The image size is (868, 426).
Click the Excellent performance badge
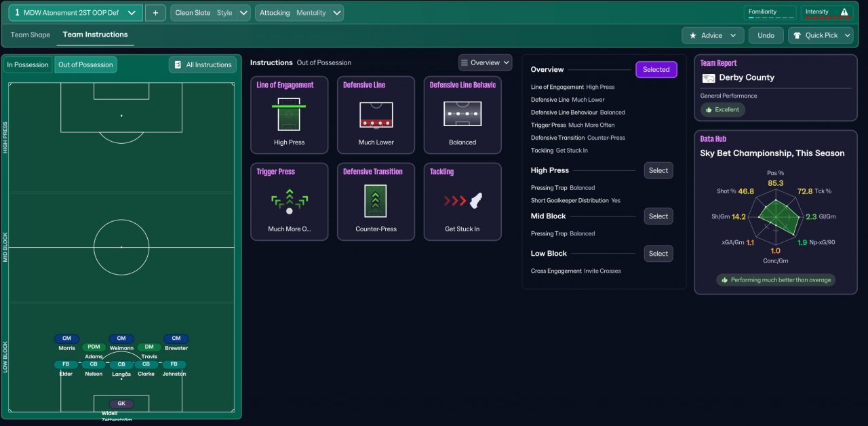pyautogui.click(x=723, y=109)
